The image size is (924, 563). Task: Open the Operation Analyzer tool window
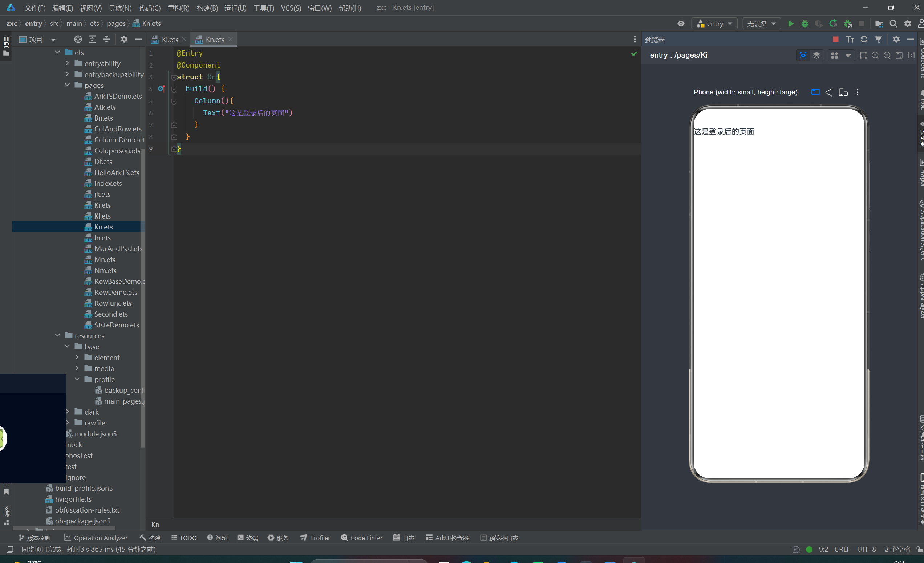(x=96, y=538)
